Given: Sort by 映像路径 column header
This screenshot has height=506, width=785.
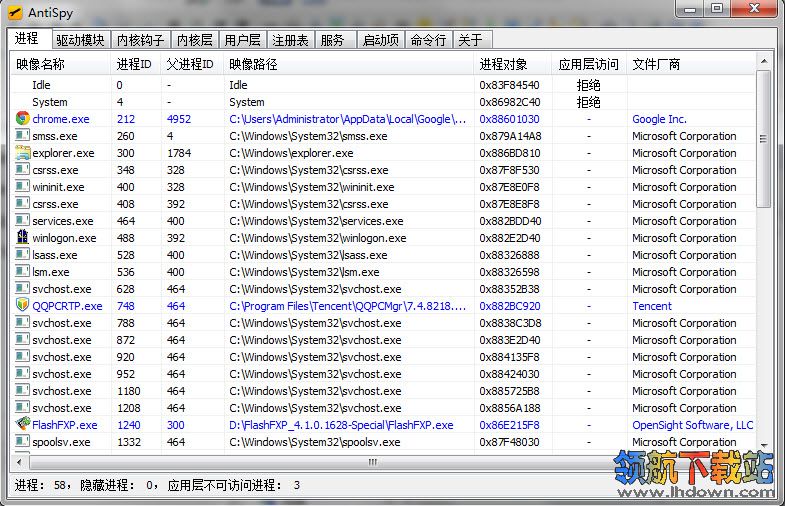Looking at the screenshot, I should tap(348, 64).
